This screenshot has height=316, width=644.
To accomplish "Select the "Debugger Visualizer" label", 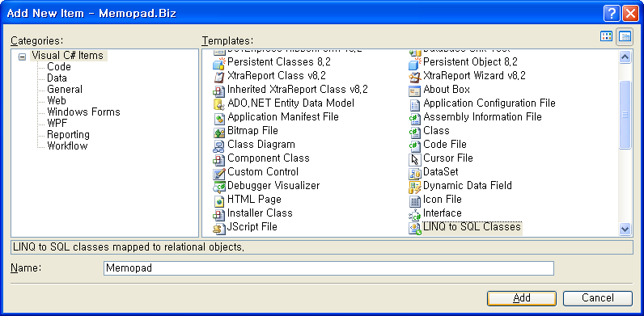I will (x=273, y=186).
